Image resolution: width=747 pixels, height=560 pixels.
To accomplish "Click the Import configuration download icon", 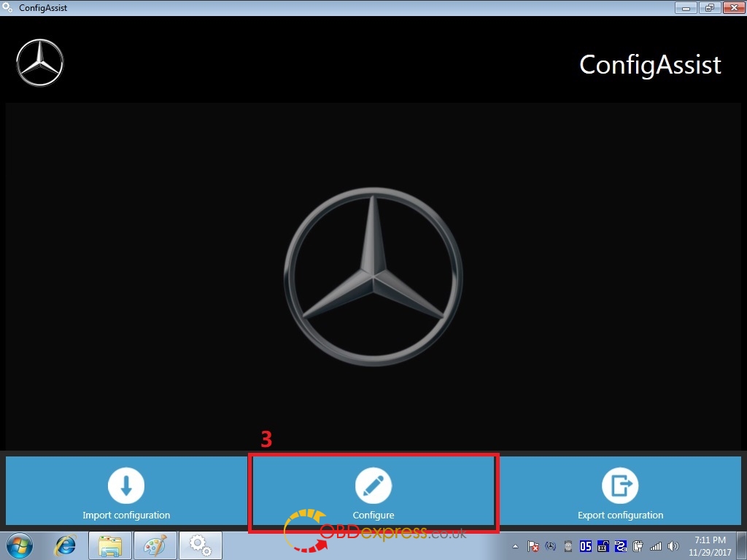I will pos(126,485).
